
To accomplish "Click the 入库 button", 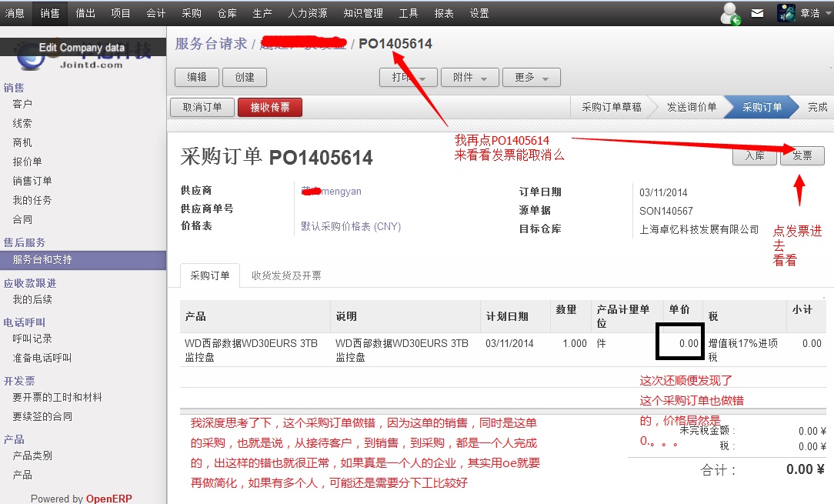I will click(755, 156).
